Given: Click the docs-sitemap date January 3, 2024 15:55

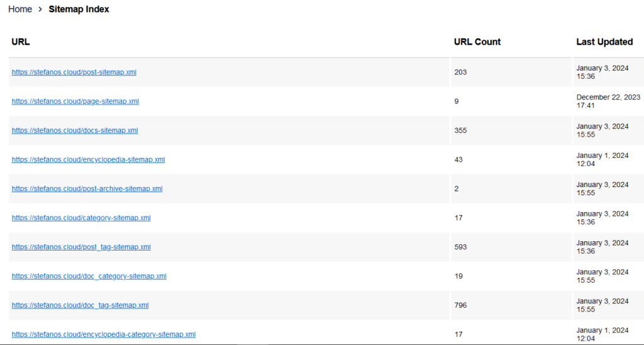Looking at the screenshot, I should (x=602, y=130).
